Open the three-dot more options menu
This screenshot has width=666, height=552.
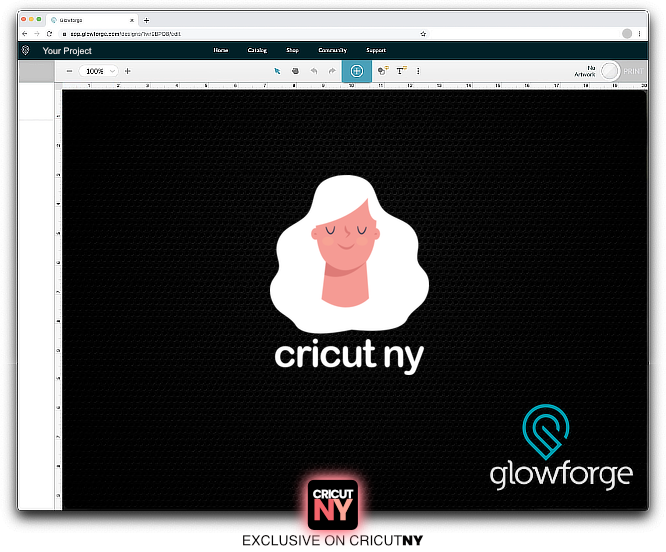[x=418, y=71]
